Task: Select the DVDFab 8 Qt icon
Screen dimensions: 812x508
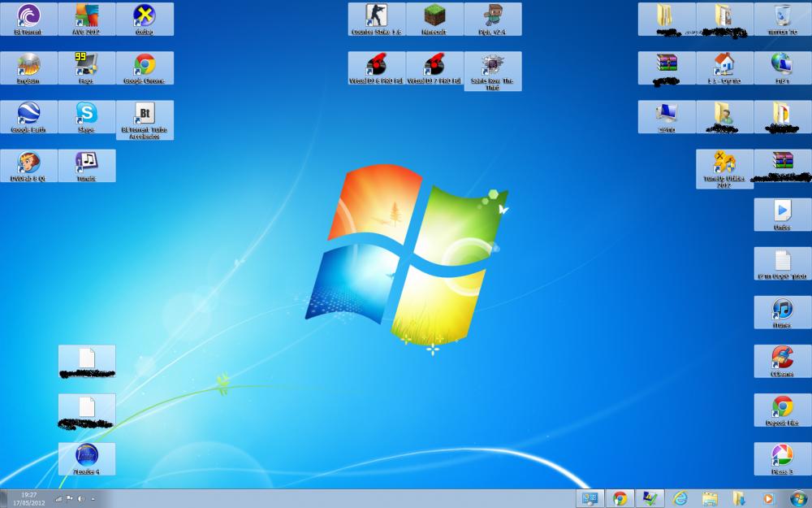Action: pos(28,166)
